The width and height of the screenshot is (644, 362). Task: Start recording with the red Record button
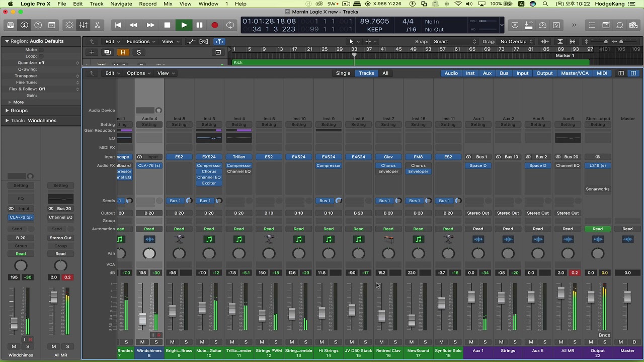coord(215,25)
